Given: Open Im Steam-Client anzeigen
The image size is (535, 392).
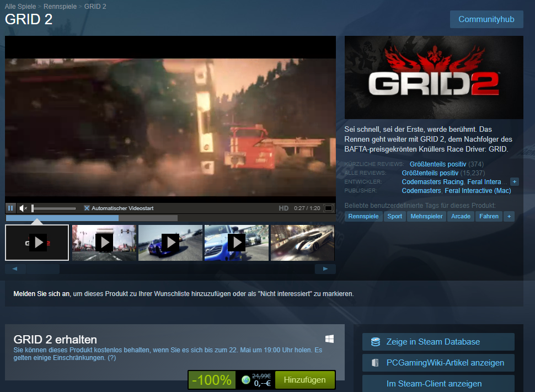Looking at the screenshot, I should click(438, 384).
